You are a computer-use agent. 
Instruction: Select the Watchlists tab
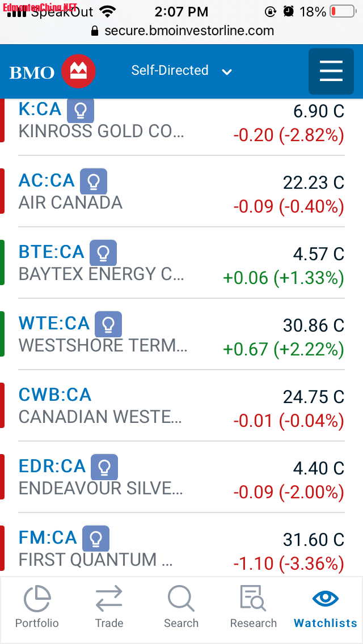(x=326, y=607)
